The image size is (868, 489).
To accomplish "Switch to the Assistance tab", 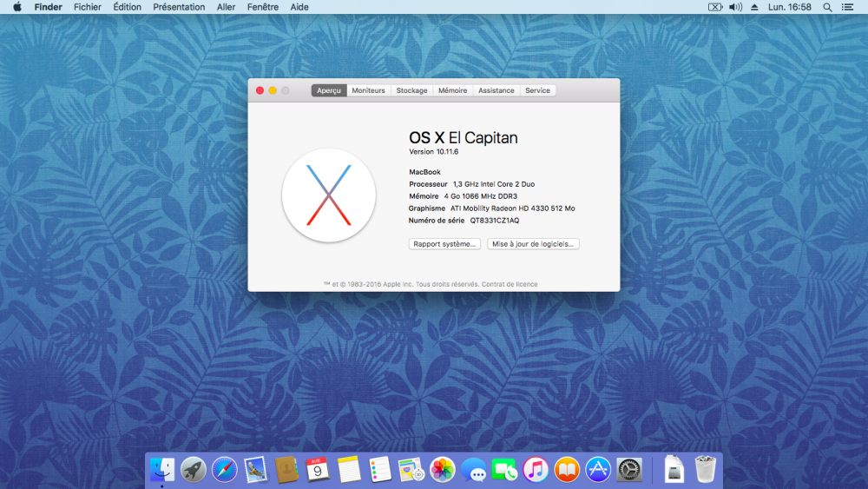I will pyautogui.click(x=496, y=90).
